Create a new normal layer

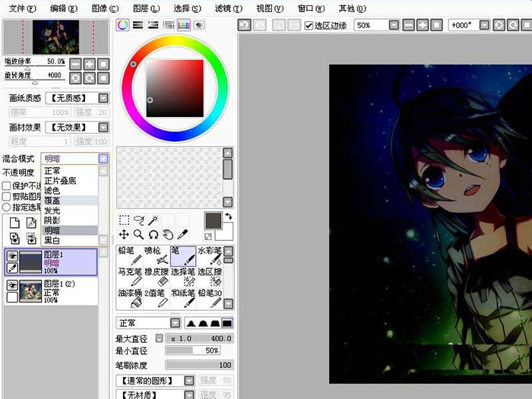(x=14, y=223)
